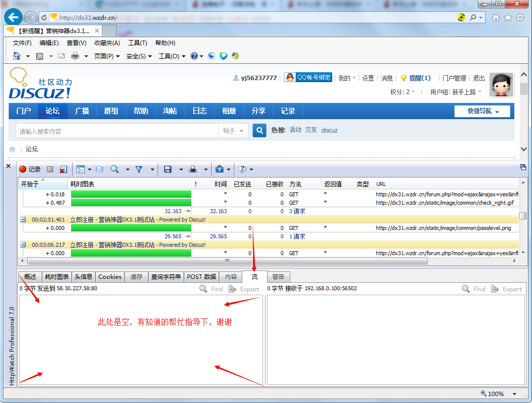
Task: Save the HttpWatch capture to disk
Action: [x=168, y=169]
